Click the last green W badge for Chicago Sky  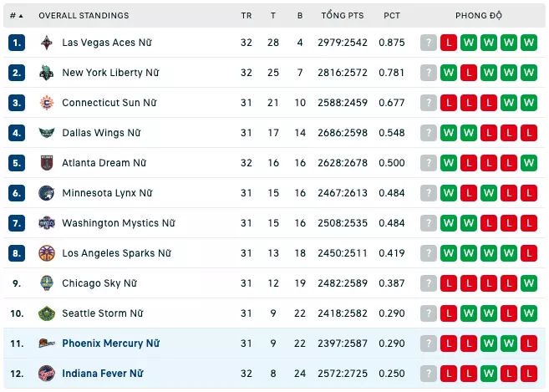(x=529, y=283)
